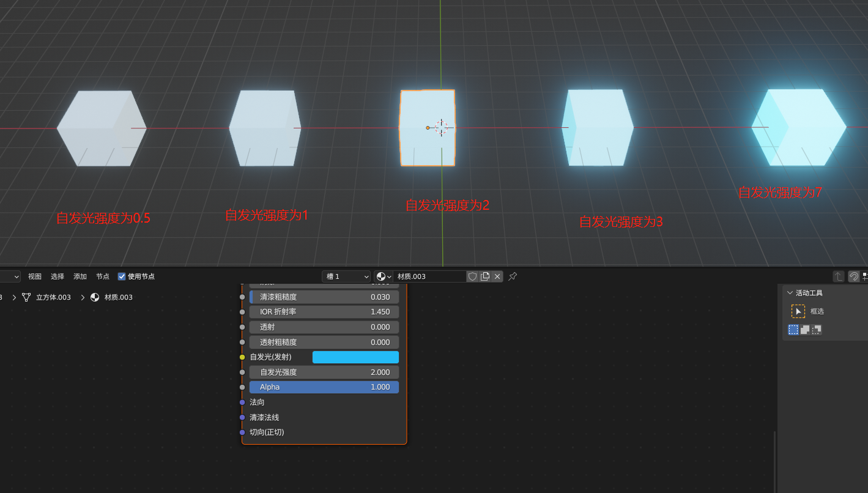Toggle the snap magnet icon
Viewport: 868px width, 493px height.
[x=853, y=276]
